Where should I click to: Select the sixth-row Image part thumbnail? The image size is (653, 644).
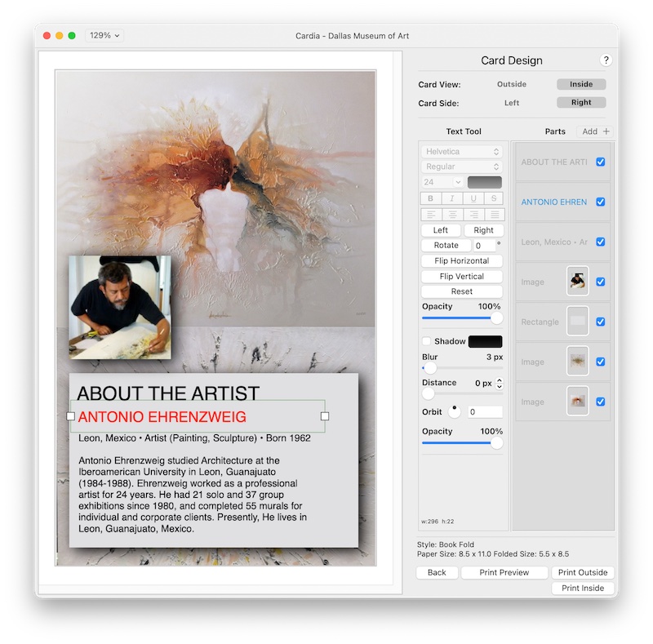point(578,361)
